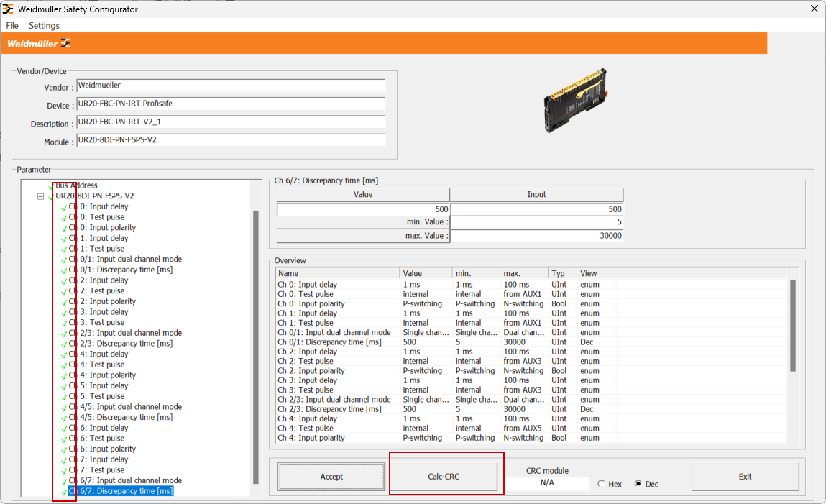Viewport: 826px width, 504px height.
Task: Select Ch 0: Test pulse tree item
Action: click(96, 217)
